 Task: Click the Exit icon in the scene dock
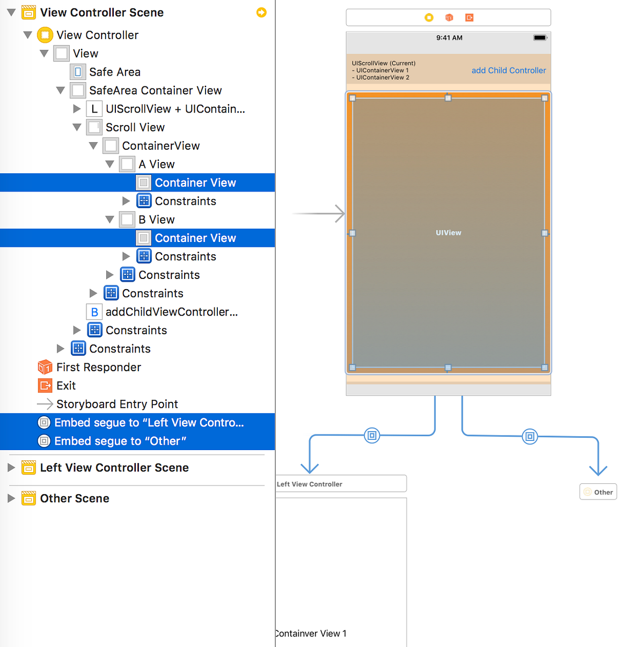(x=469, y=17)
